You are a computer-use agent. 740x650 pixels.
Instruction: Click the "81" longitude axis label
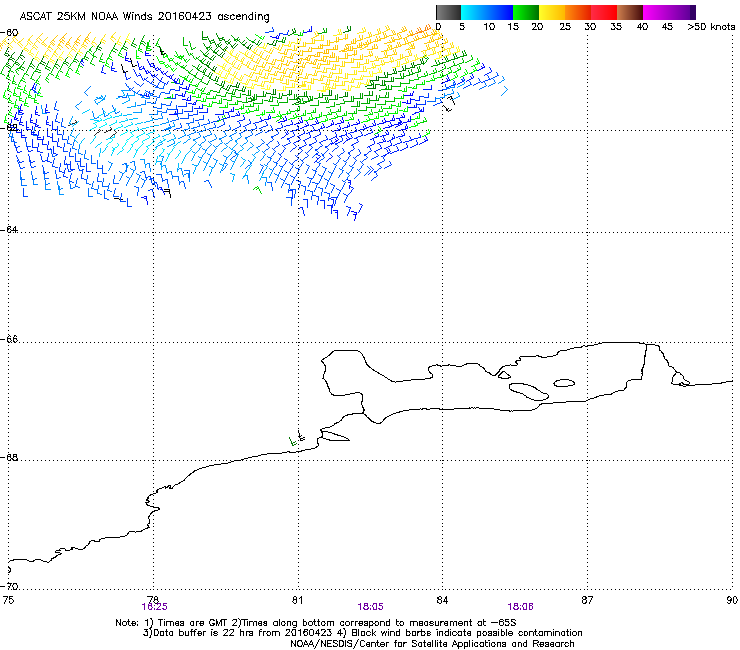(x=297, y=600)
